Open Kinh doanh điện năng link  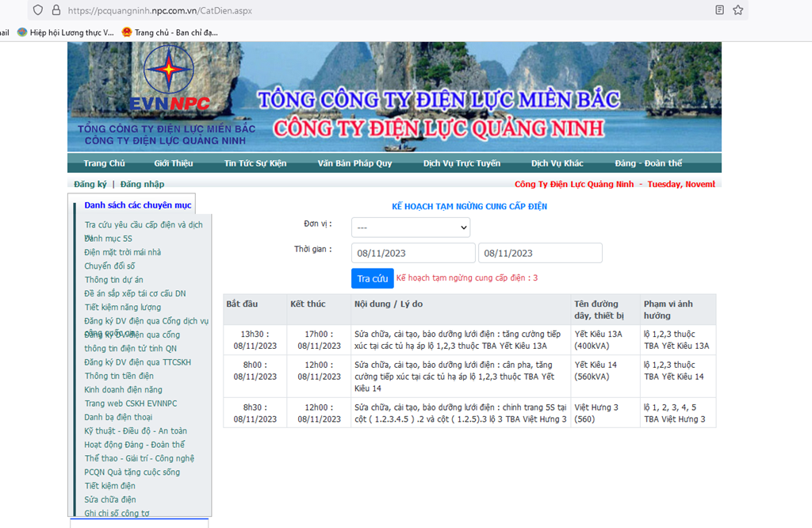coord(123,390)
